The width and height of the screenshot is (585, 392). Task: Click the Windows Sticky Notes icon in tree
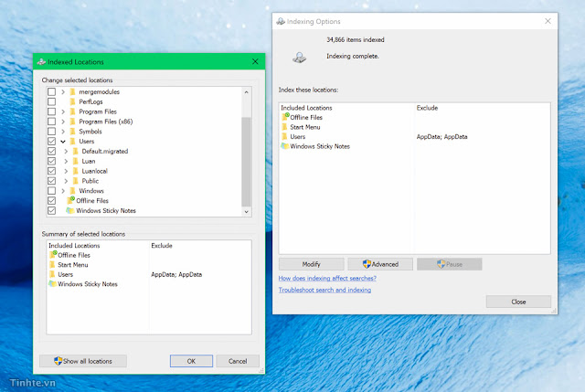point(70,210)
